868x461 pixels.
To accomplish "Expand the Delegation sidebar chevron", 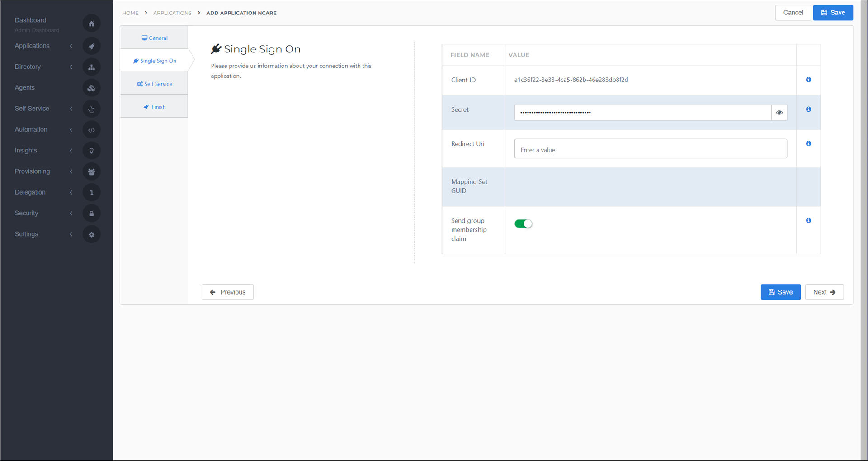I will (x=71, y=192).
